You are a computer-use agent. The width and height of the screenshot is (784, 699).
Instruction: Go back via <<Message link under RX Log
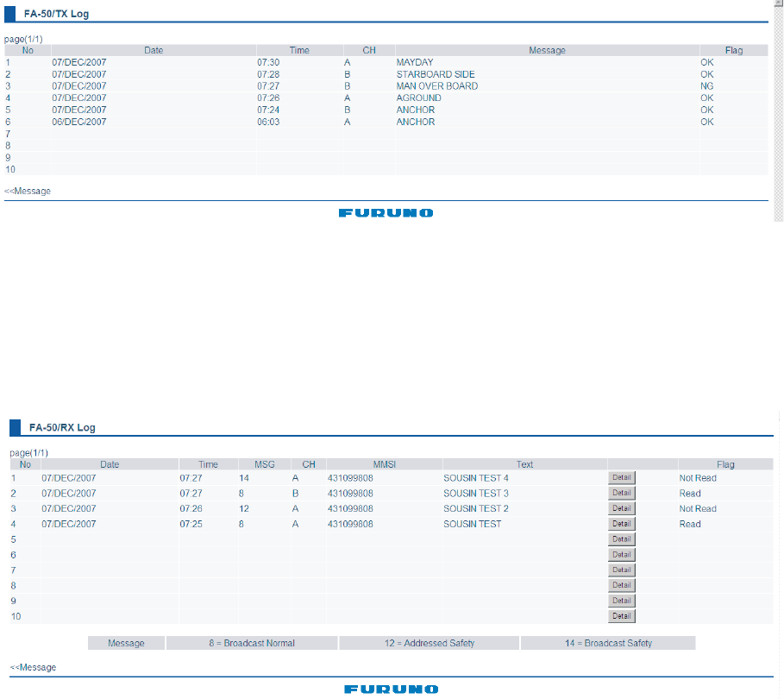[33, 667]
